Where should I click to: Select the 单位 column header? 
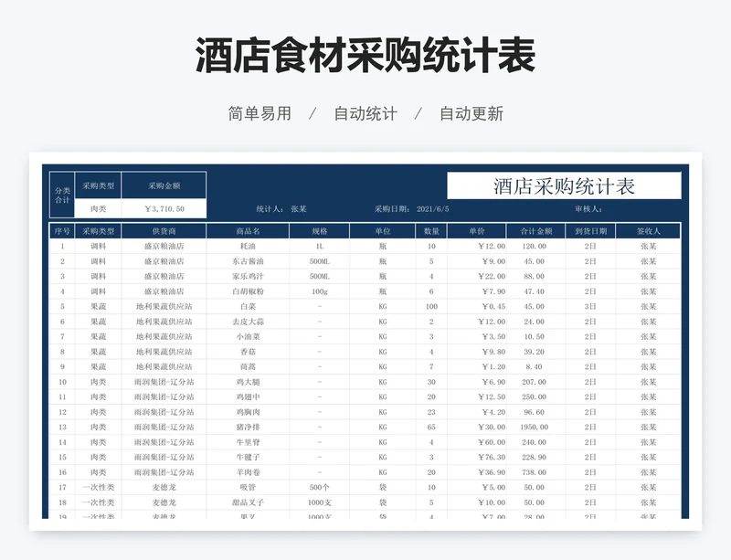(382, 231)
